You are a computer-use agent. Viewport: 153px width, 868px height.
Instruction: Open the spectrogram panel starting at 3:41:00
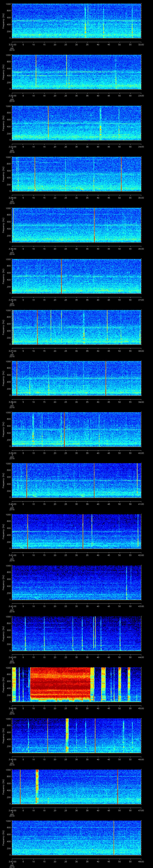click(76, 531)
